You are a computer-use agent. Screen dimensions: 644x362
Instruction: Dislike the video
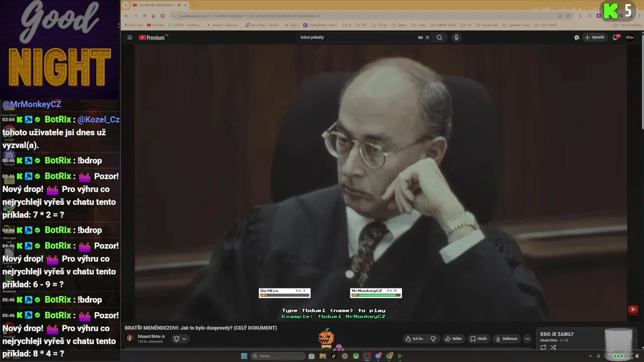(x=433, y=339)
